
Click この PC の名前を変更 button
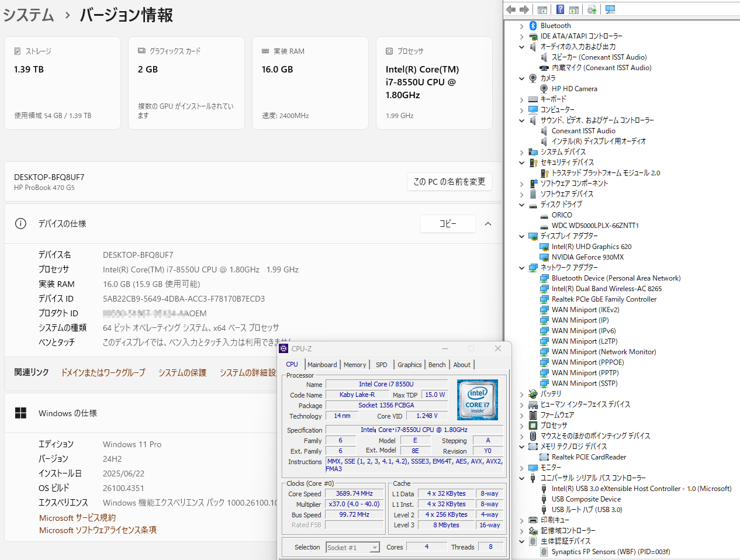pos(449,182)
